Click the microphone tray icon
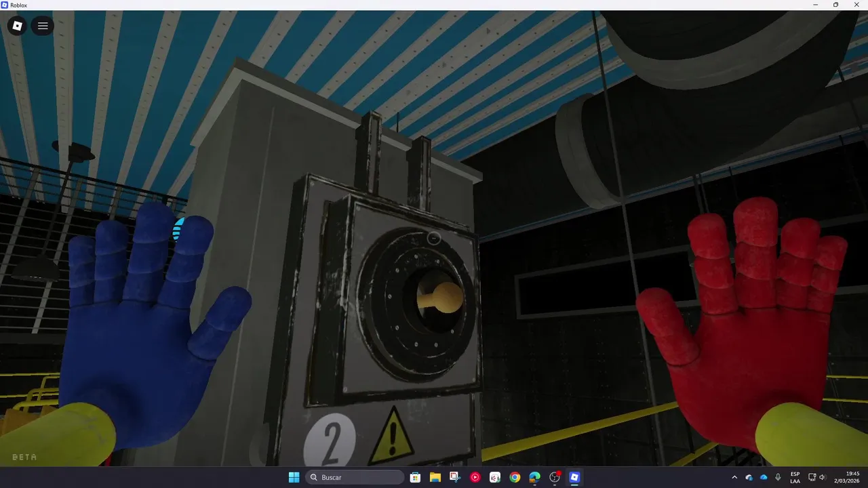Viewport: 868px width, 488px height. [x=778, y=477]
